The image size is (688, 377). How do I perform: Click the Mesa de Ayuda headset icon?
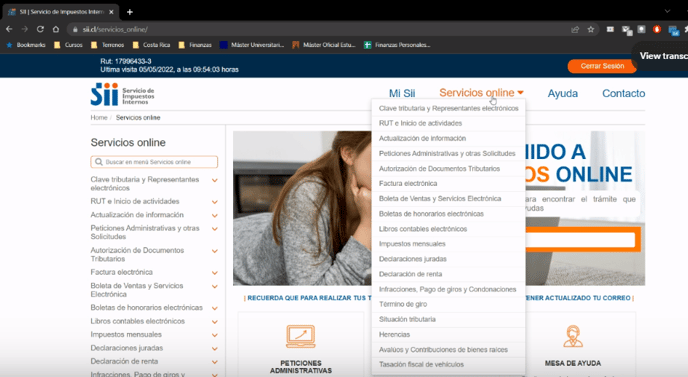(x=573, y=336)
